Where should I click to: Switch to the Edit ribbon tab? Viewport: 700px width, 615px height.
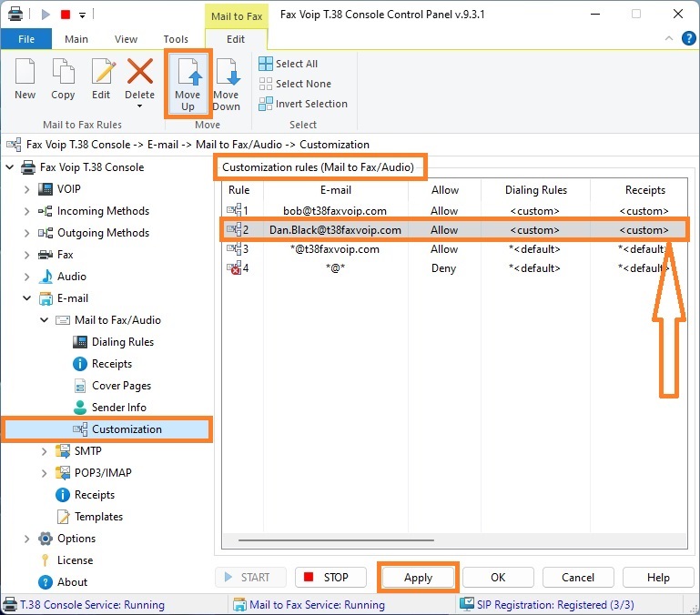(x=236, y=39)
